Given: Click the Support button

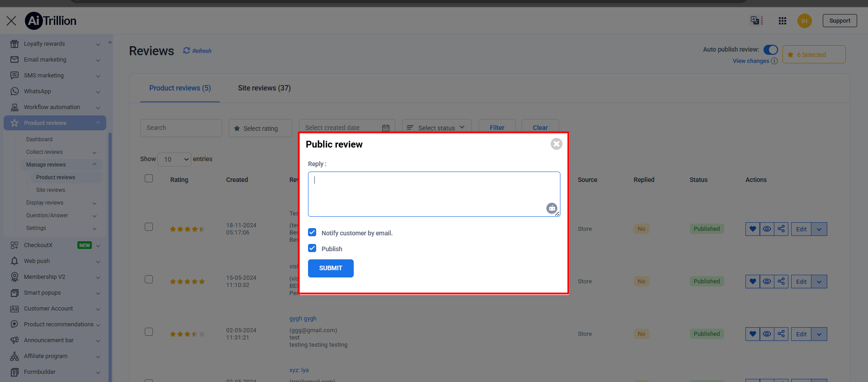Looking at the screenshot, I should click(x=840, y=21).
